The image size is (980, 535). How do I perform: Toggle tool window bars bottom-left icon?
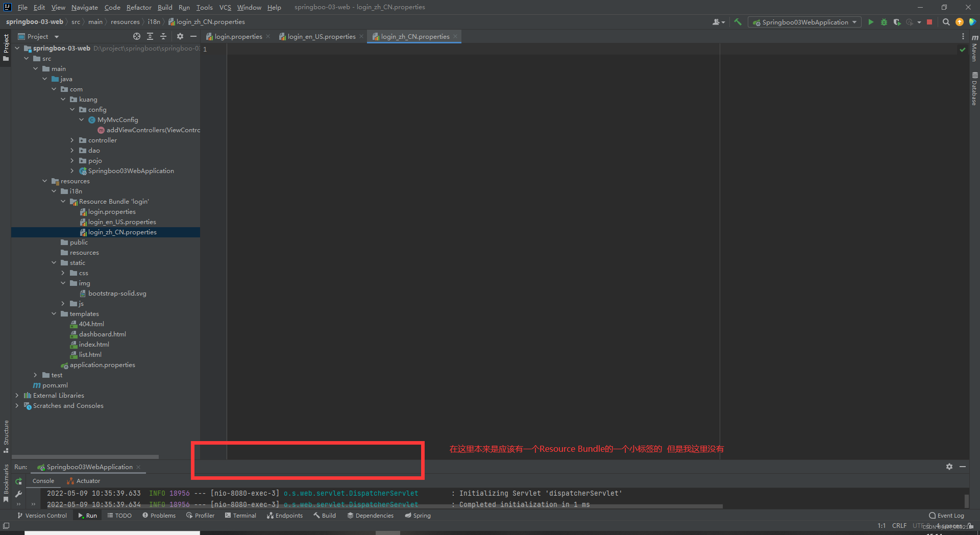6,525
